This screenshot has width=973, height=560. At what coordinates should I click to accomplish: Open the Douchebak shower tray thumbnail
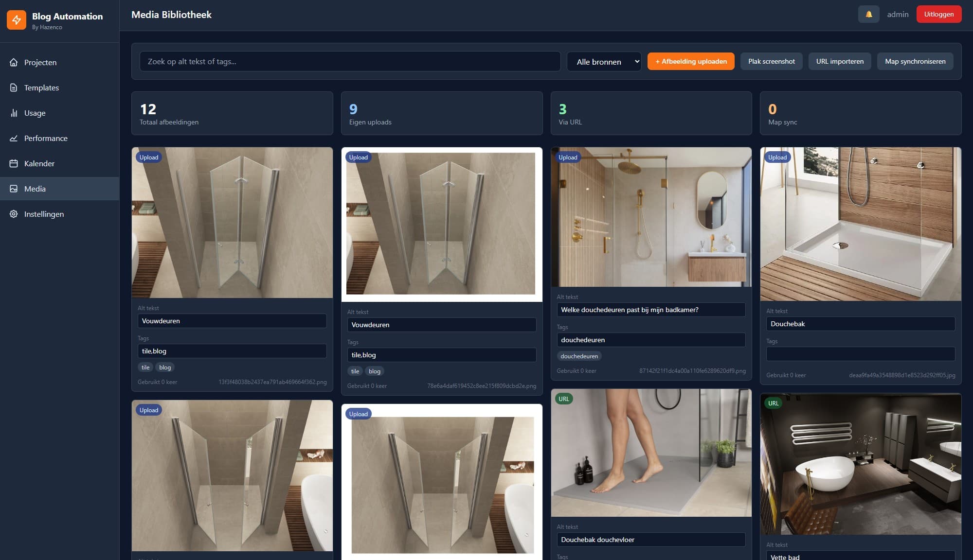861,224
